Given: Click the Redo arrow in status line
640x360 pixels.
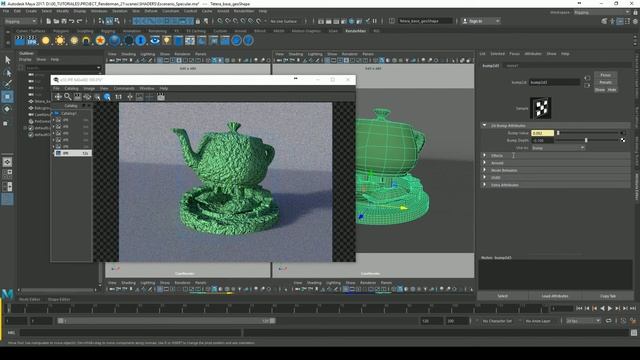Looking at the screenshot, I should pyautogui.click(x=79, y=21).
